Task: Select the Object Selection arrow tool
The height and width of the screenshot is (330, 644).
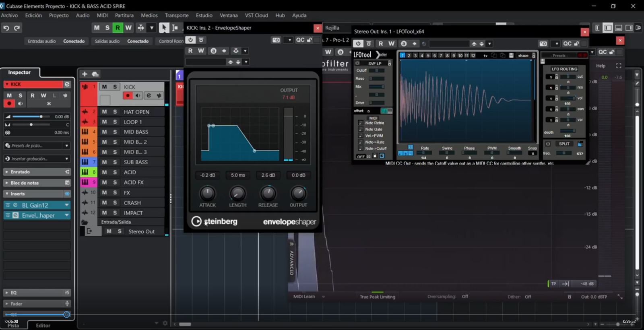Action: [163, 27]
